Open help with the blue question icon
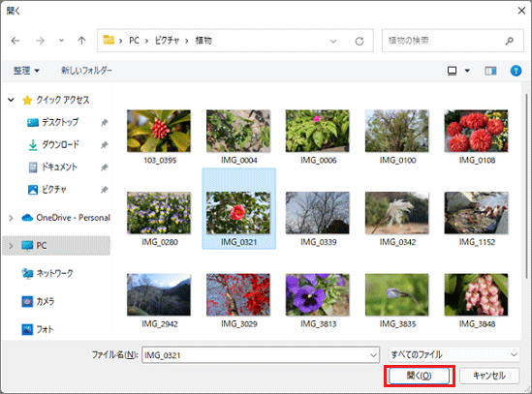 pos(516,71)
